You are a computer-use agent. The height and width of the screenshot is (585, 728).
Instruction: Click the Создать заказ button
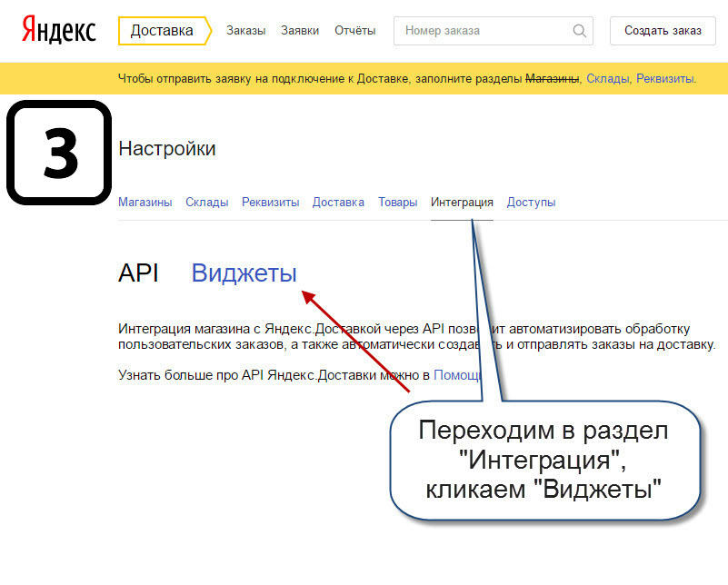663,31
